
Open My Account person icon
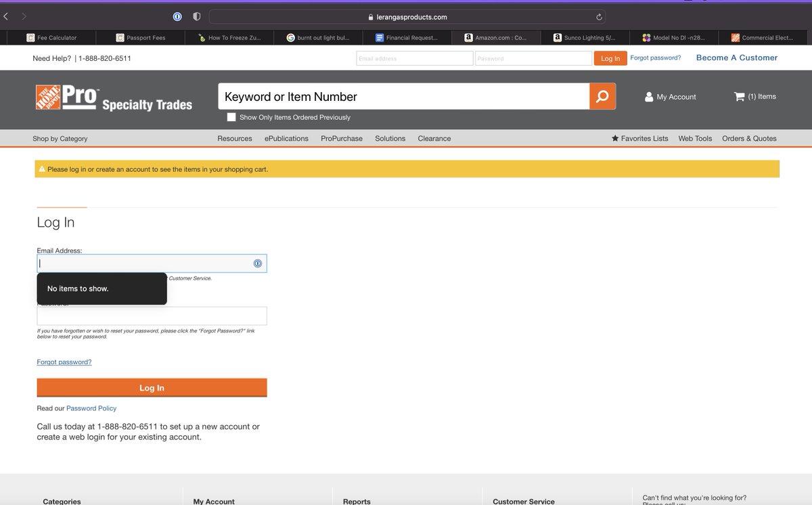649,97
